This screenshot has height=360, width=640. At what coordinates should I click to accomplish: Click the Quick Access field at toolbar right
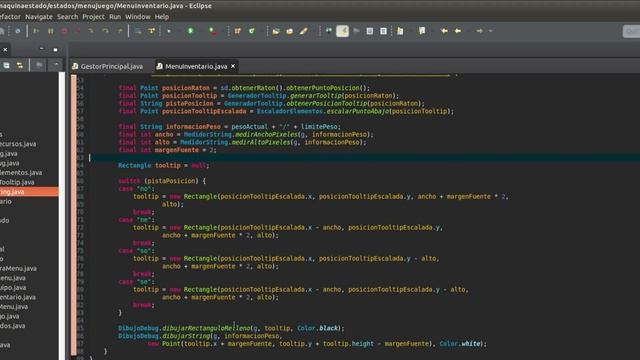point(631,31)
